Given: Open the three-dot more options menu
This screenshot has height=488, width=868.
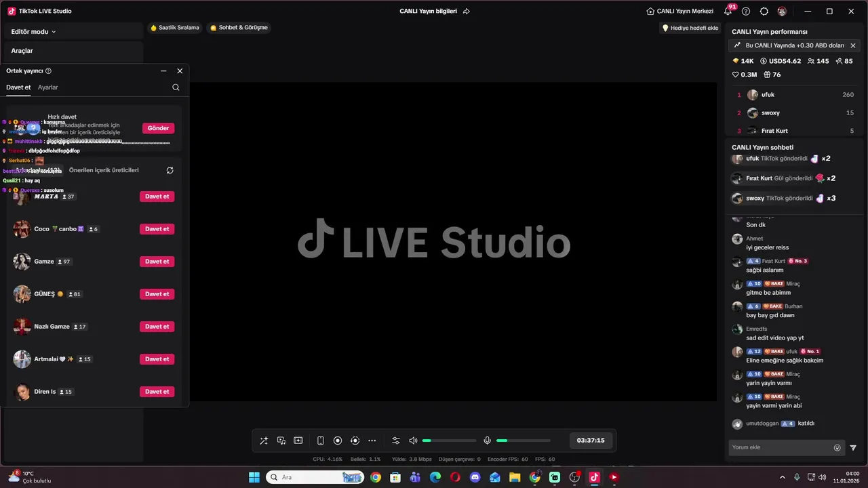Looking at the screenshot, I should (x=372, y=441).
